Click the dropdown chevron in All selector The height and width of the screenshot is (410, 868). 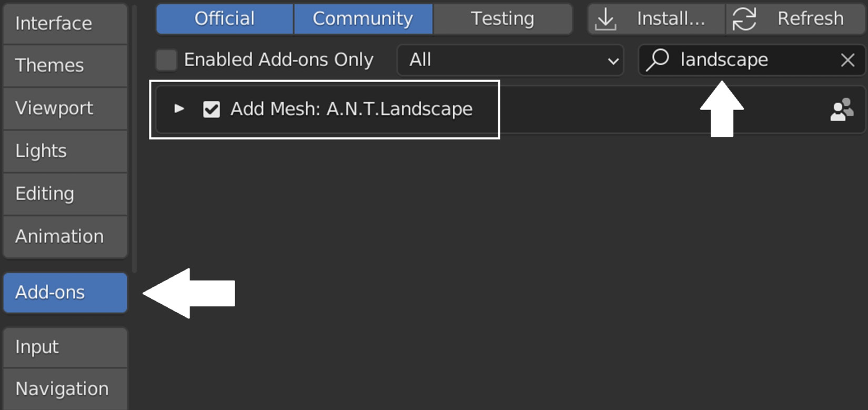tap(613, 61)
